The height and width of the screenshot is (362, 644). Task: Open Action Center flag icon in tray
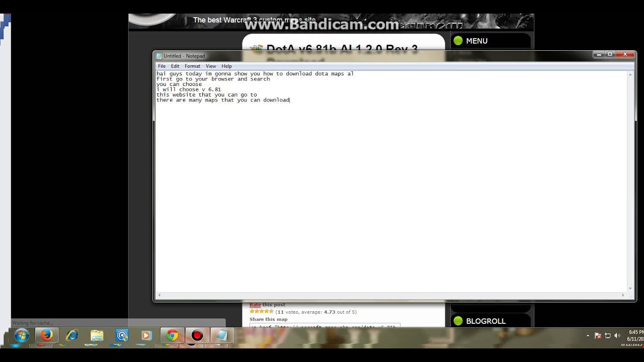[x=598, y=335]
